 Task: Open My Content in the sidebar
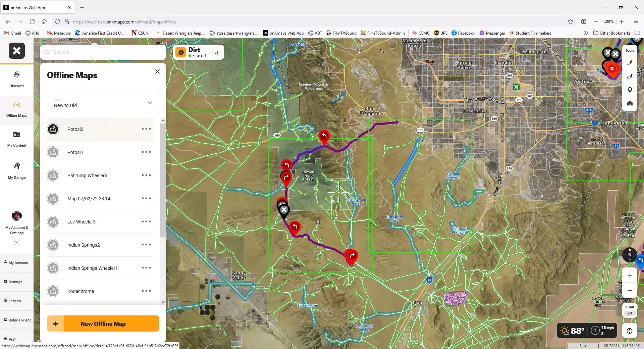(x=17, y=139)
